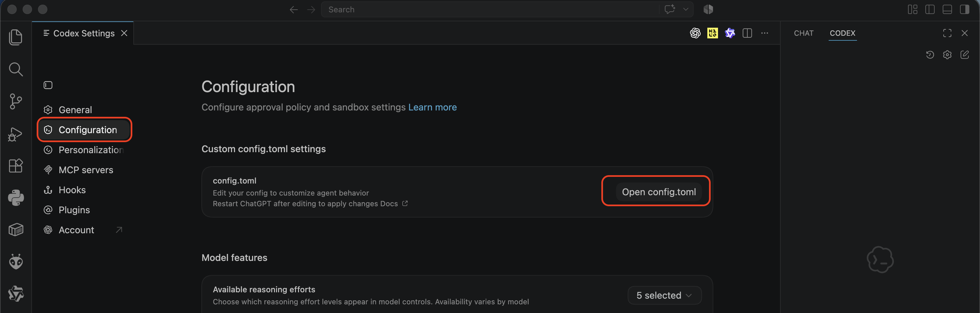Close the Codex side panel
Viewport: 980px width, 313px height.
964,33
